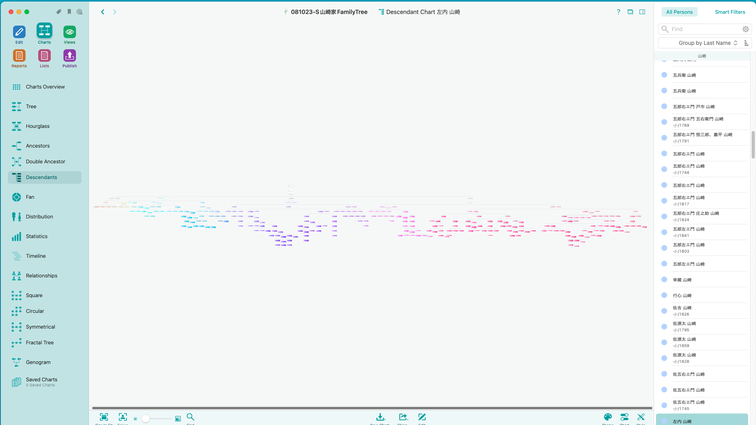Select the Fractal Tree chart

44,343
